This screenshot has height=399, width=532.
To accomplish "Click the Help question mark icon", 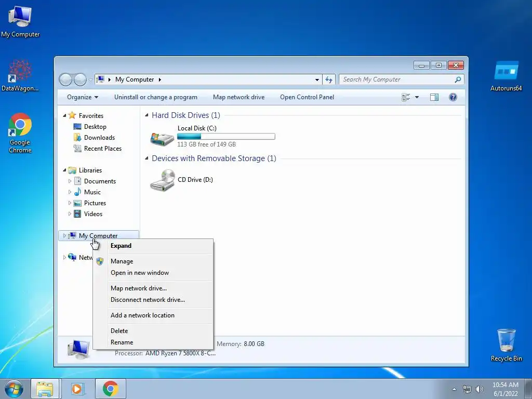I will click(453, 97).
